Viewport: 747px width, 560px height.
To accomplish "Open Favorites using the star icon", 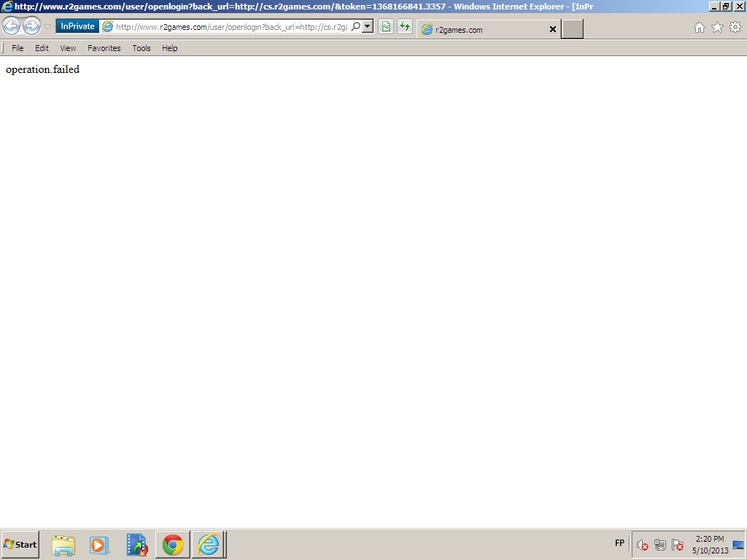I will [x=717, y=28].
